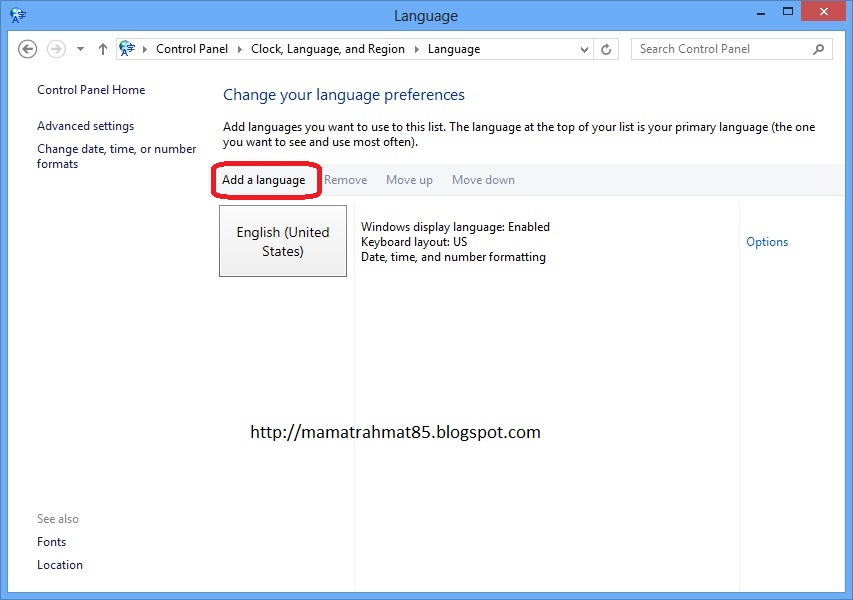
Task: Open the Fonts link under See also
Action: tap(51, 542)
